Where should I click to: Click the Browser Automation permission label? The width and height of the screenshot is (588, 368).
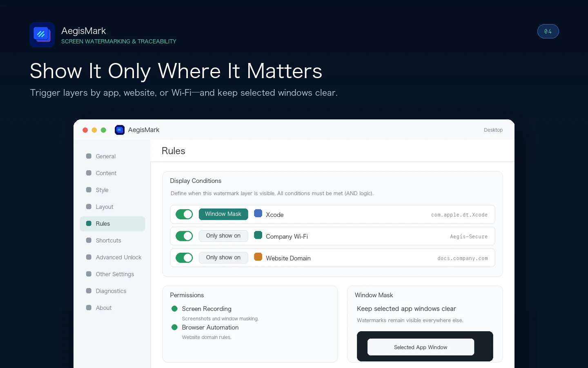[x=210, y=327]
